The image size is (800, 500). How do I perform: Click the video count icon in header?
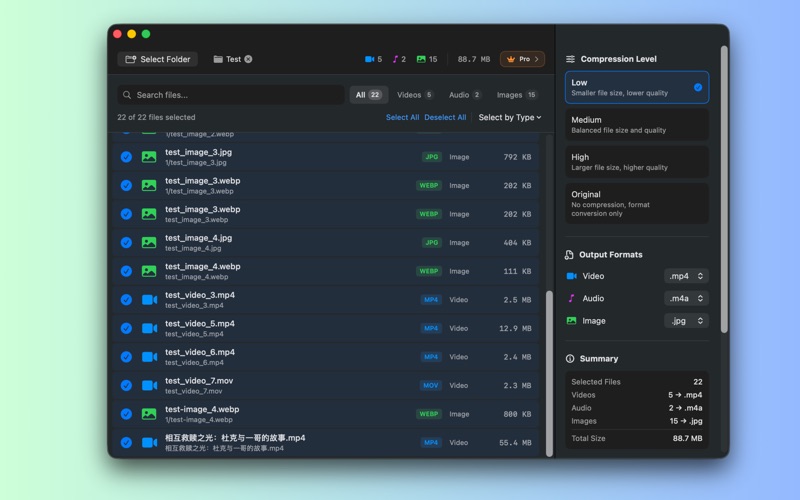pyautogui.click(x=369, y=59)
